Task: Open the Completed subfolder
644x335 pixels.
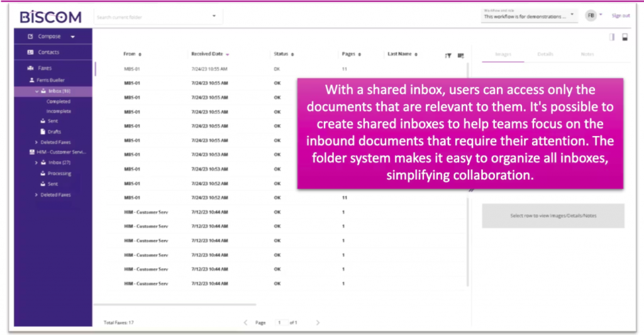Action: point(58,101)
